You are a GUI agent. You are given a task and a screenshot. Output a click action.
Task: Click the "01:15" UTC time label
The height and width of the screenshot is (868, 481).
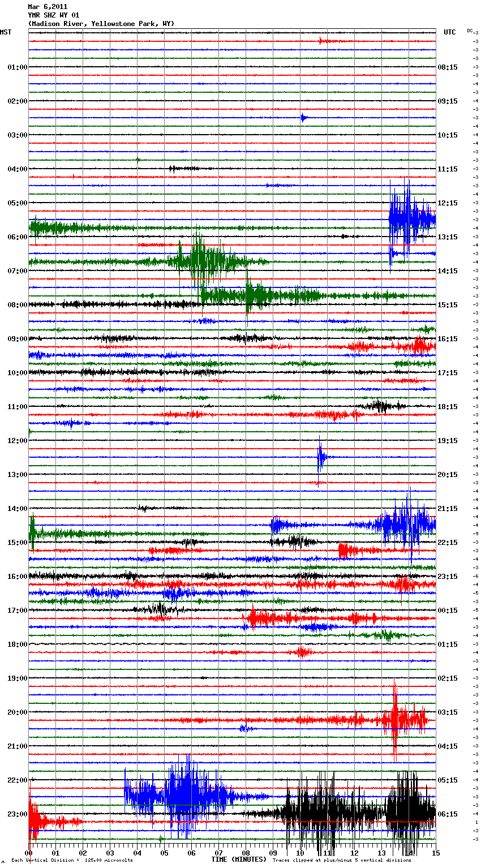[448, 644]
